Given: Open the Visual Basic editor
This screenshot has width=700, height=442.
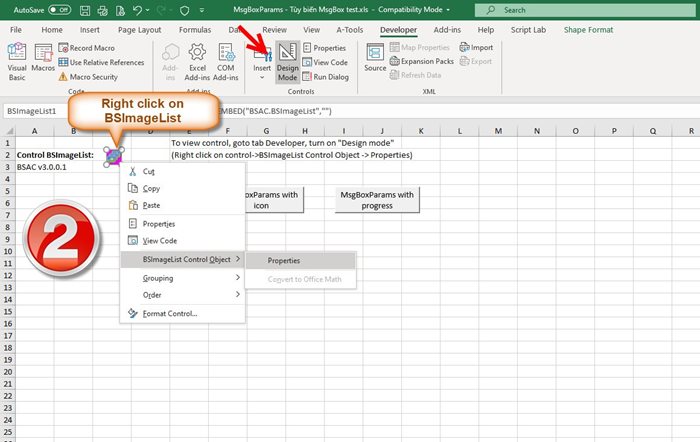Looking at the screenshot, I should coord(17,62).
